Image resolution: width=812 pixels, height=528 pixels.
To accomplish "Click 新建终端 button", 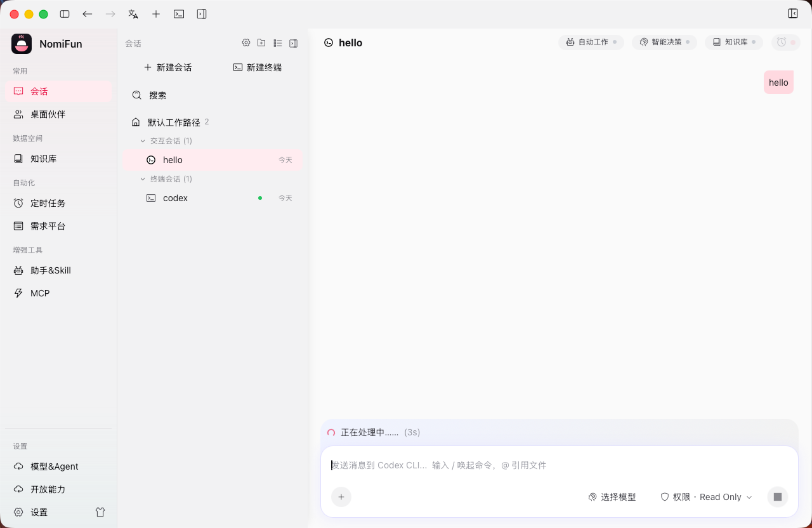I will coord(258,67).
